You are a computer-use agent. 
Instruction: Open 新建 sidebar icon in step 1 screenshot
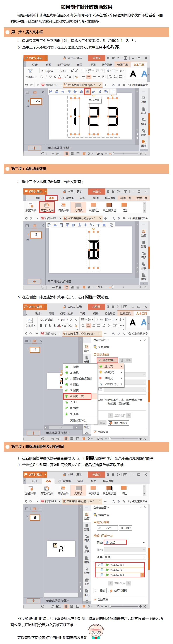[144, 111]
